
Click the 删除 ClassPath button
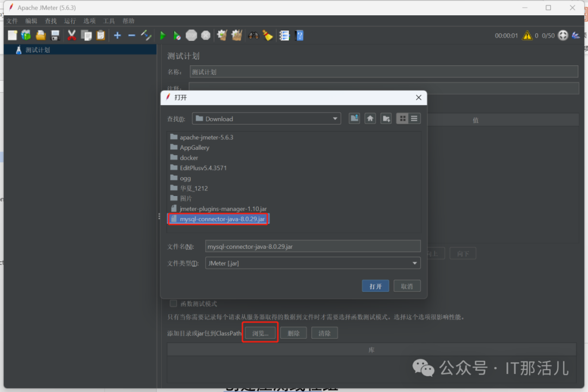point(293,333)
